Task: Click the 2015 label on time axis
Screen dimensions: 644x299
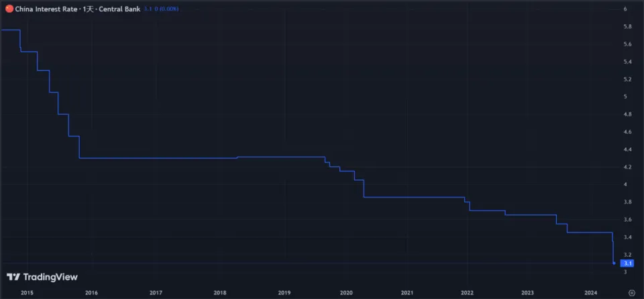Action: 28,292
